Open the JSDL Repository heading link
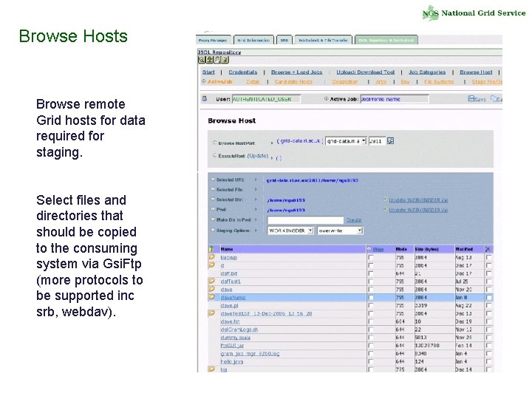The image size is (532, 399). click(219, 52)
